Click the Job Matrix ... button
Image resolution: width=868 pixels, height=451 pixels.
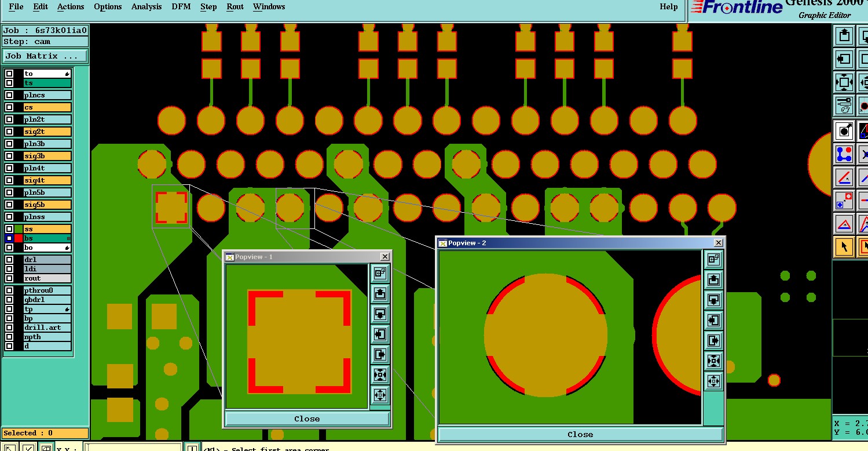coord(45,56)
